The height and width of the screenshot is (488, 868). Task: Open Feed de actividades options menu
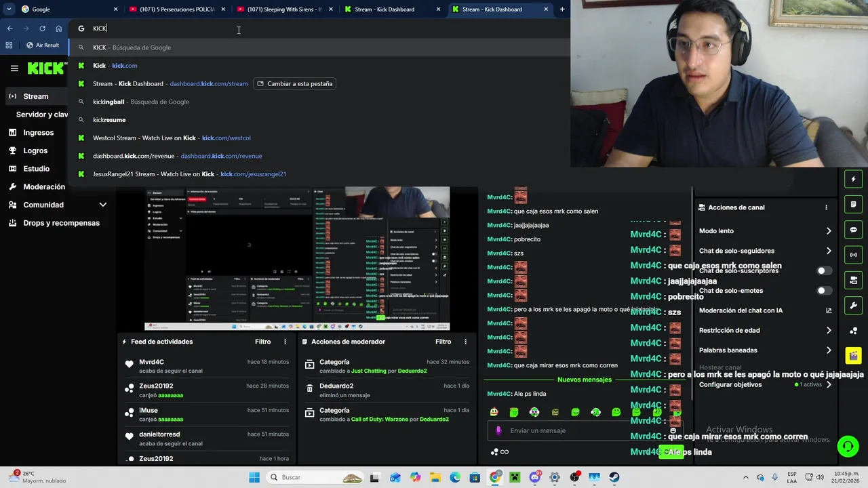(285, 342)
